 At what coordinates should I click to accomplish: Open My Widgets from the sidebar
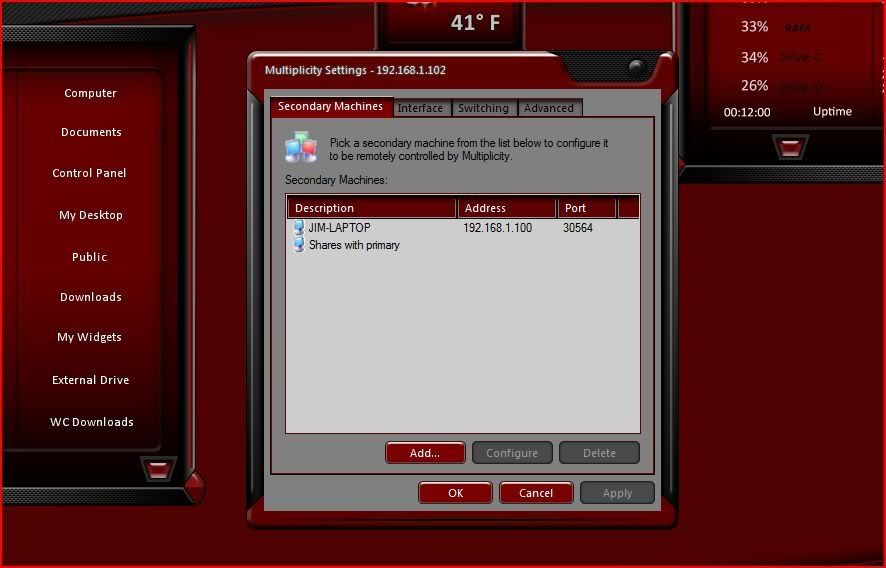coord(89,337)
